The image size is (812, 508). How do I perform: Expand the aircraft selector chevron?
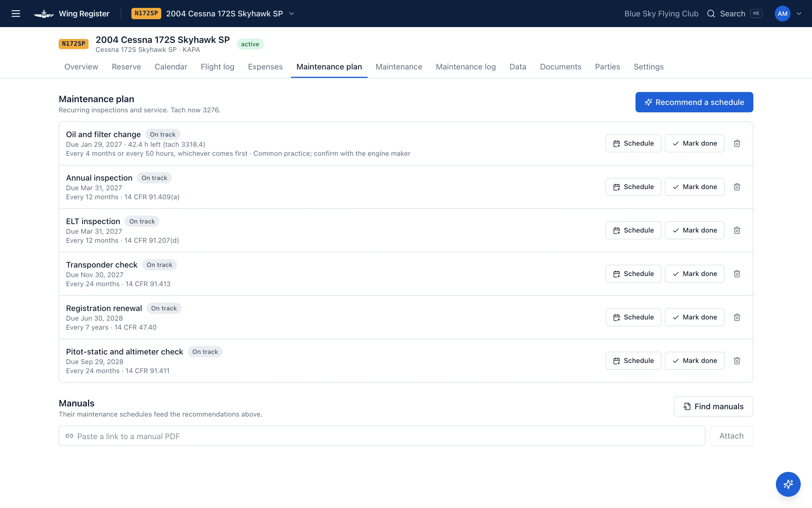click(292, 14)
